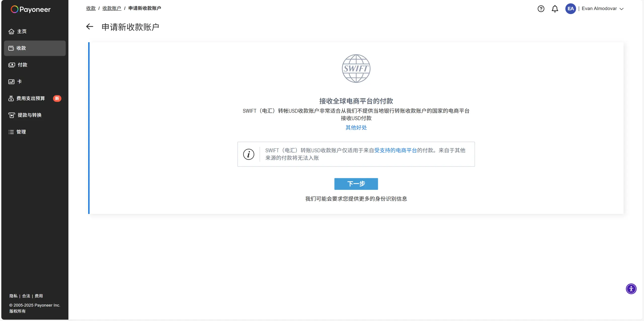Image resolution: width=644 pixels, height=321 pixels.
Task: Click the cash icon beside 付款
Action: [12, 65]
